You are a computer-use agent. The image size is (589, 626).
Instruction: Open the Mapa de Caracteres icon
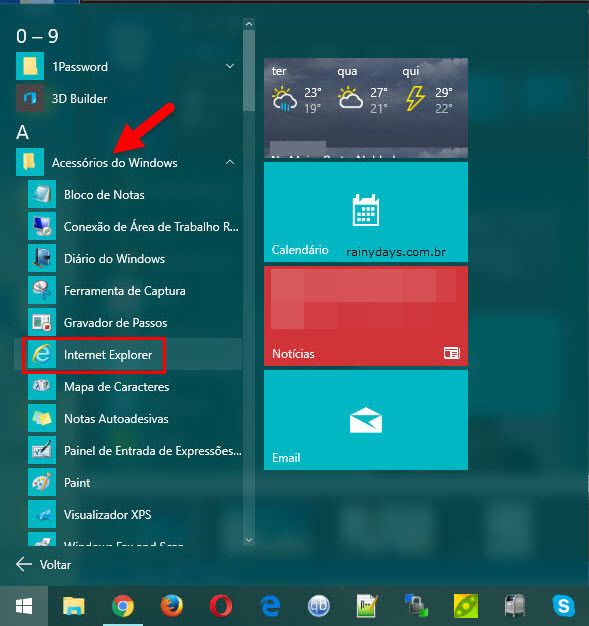[42, 386]
